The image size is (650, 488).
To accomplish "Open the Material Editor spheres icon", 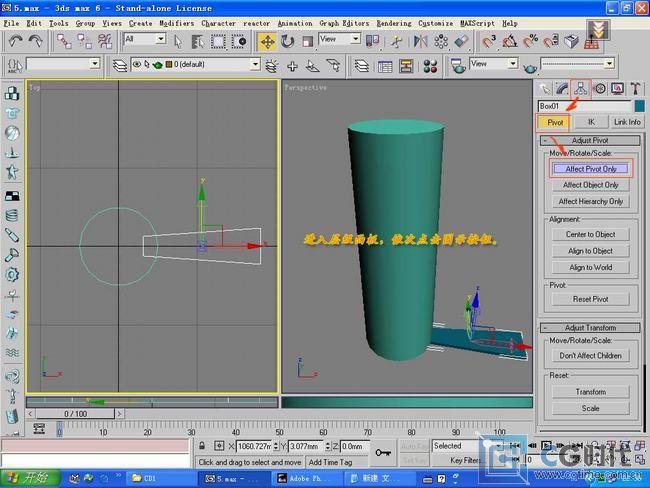I will pyautogui.click(x=430, y=66).
